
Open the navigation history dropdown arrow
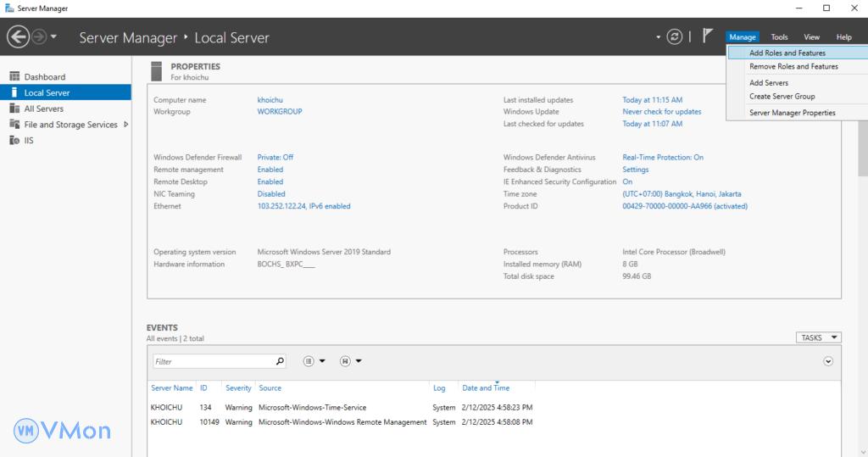54,36
